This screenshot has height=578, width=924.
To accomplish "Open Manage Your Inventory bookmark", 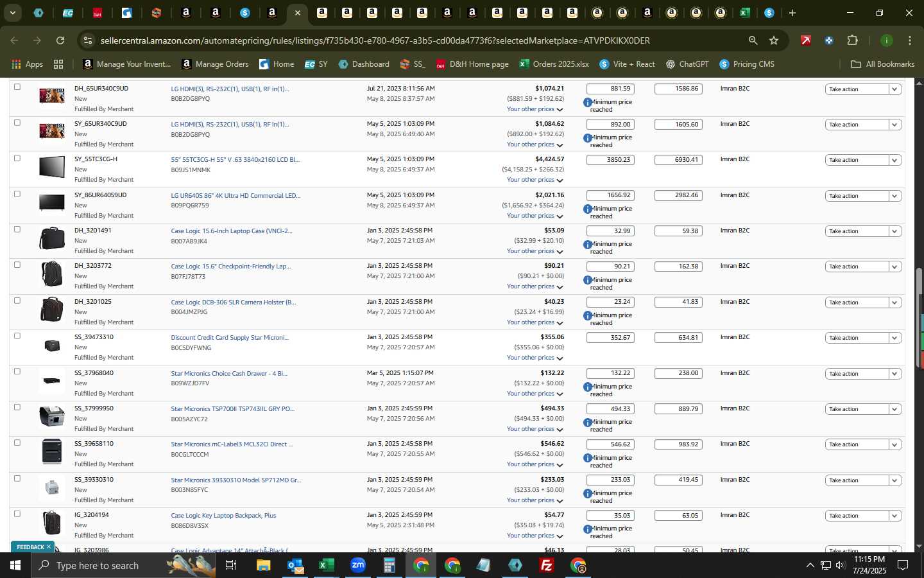I will point(127,64).
